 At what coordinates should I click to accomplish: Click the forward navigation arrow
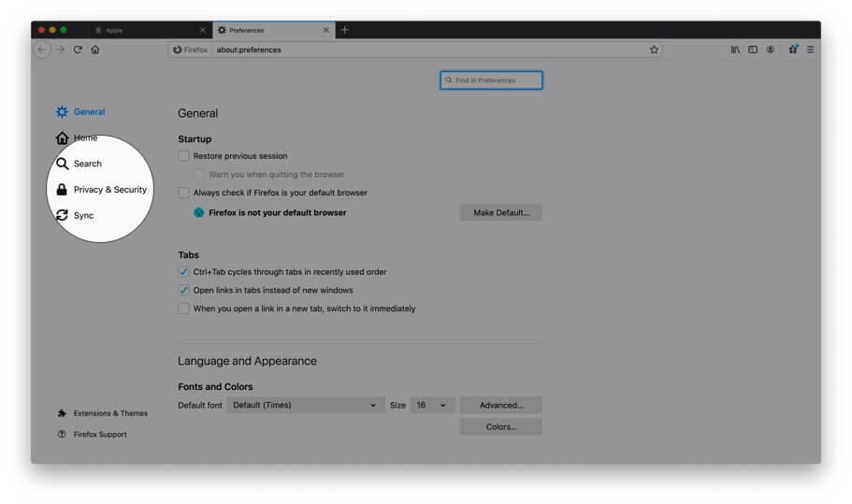coord(60,50)
